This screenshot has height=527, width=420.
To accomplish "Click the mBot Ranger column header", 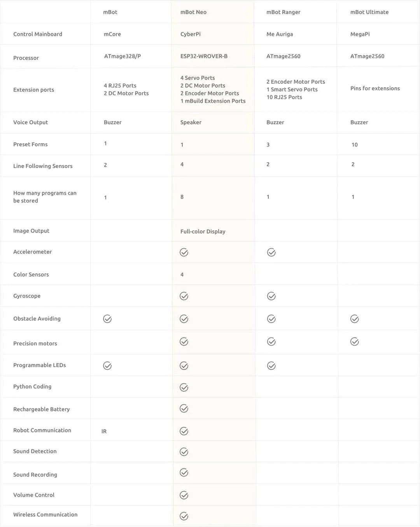I will click(283, 12).
